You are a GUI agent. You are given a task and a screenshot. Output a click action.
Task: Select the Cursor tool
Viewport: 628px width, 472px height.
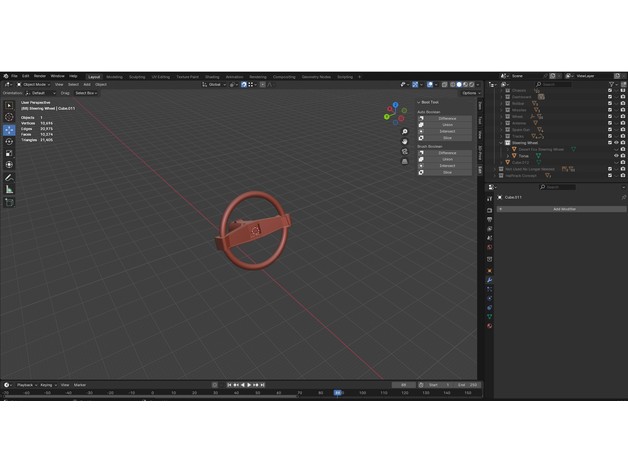coord(9,117)
